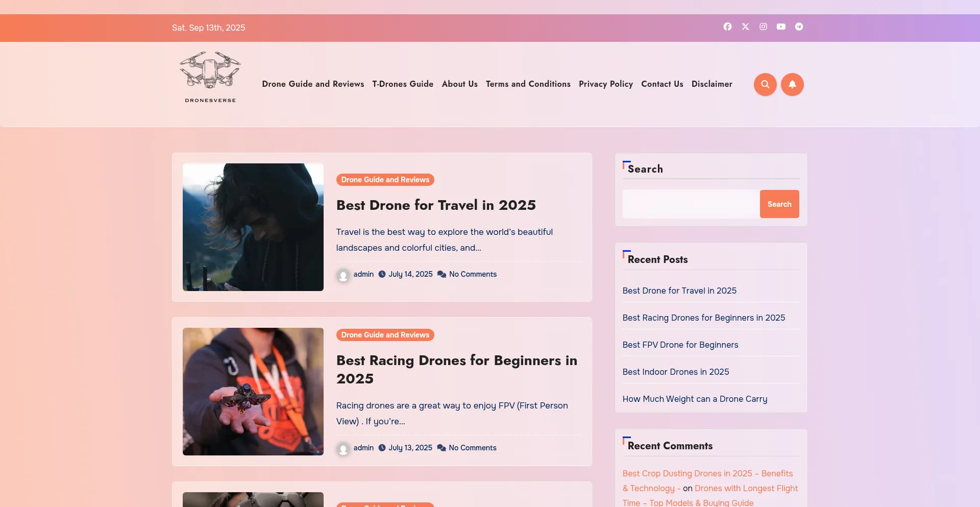The width and height of the screenshot is (980, 507).
Task: Click the orange Search button in sidebar
Action: pos(779,204)
